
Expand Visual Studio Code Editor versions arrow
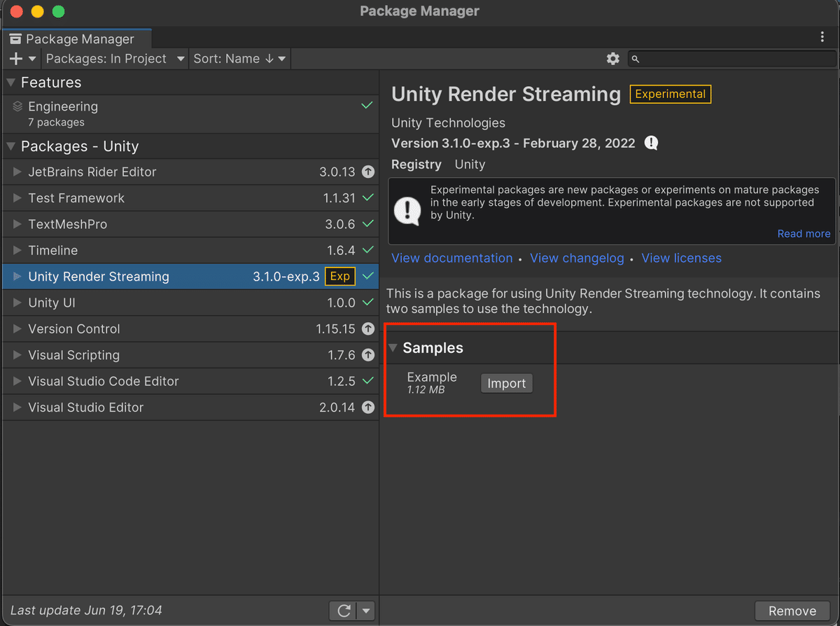click(17, 381)
